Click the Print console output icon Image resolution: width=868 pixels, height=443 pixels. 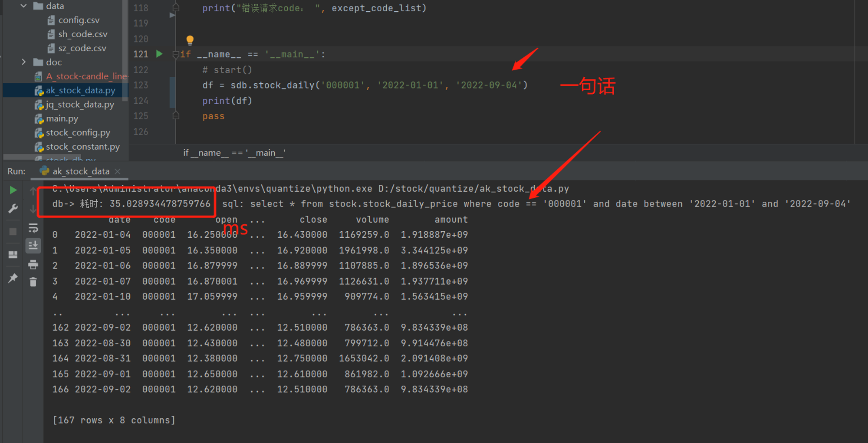point(33,264)
